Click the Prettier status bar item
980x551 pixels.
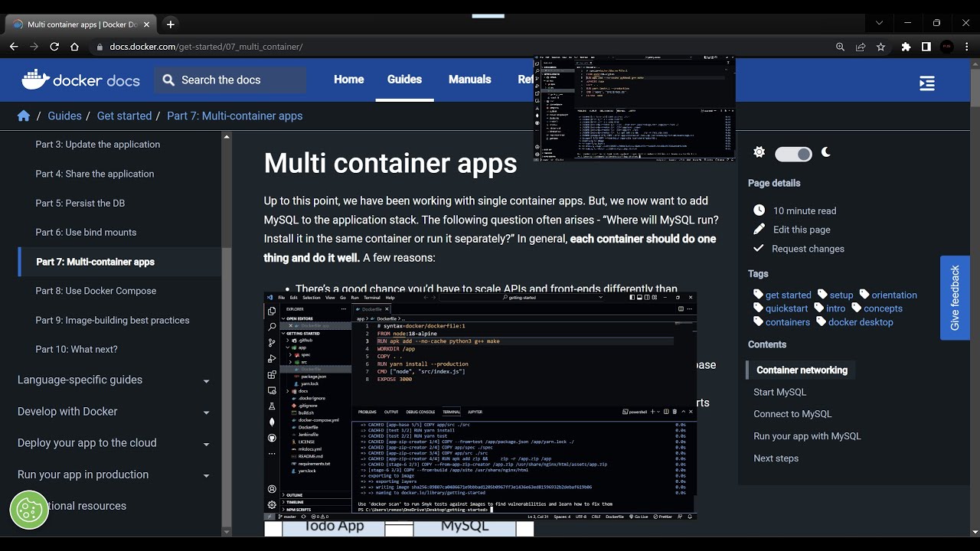[x=662, y=517]
